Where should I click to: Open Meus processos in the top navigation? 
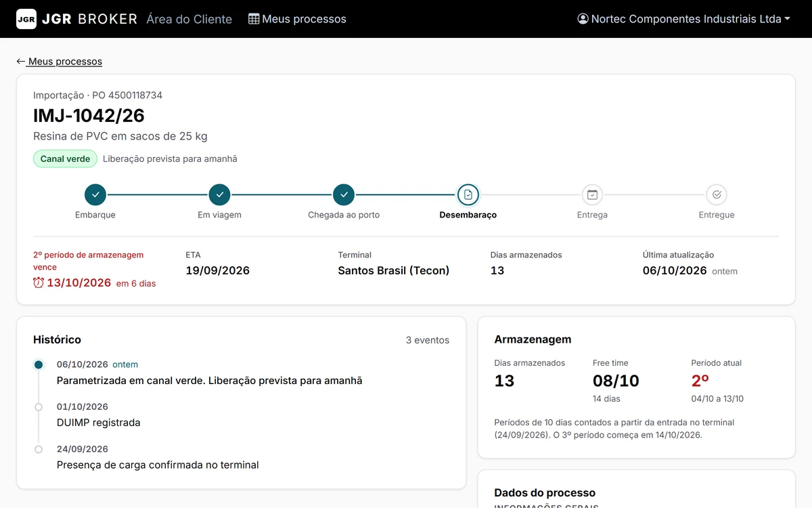[297, 19]
